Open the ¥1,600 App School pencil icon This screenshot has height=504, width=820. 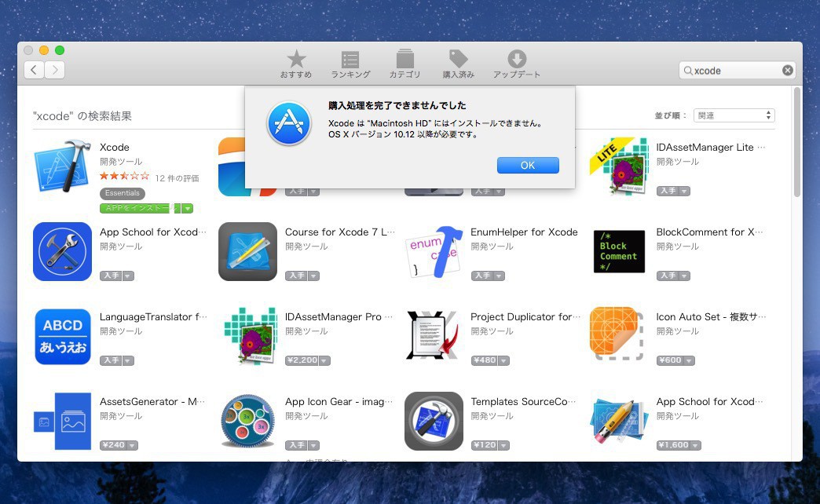[619, 421]
